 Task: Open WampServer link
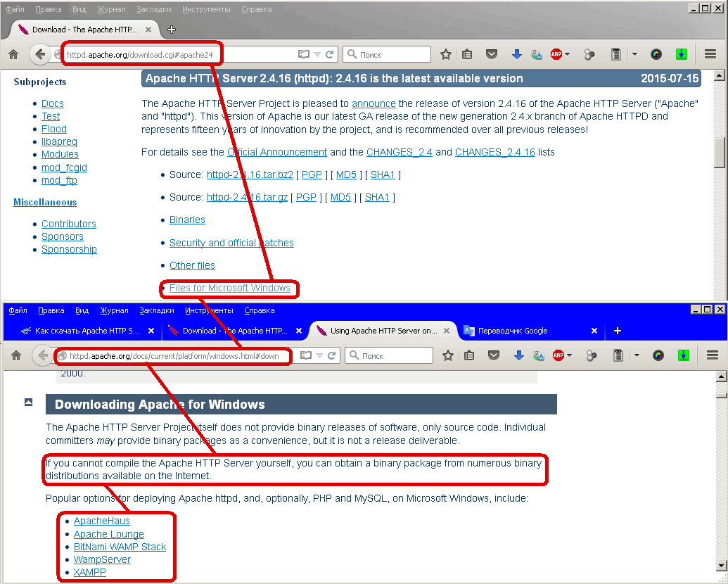(102, 560)
